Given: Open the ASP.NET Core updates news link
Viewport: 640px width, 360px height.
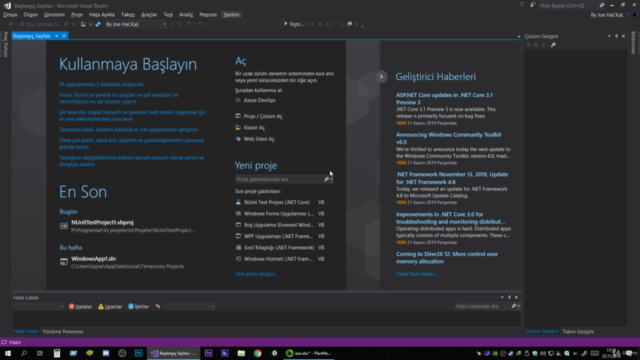Looking at the screenshot, I should pos(444,99).
